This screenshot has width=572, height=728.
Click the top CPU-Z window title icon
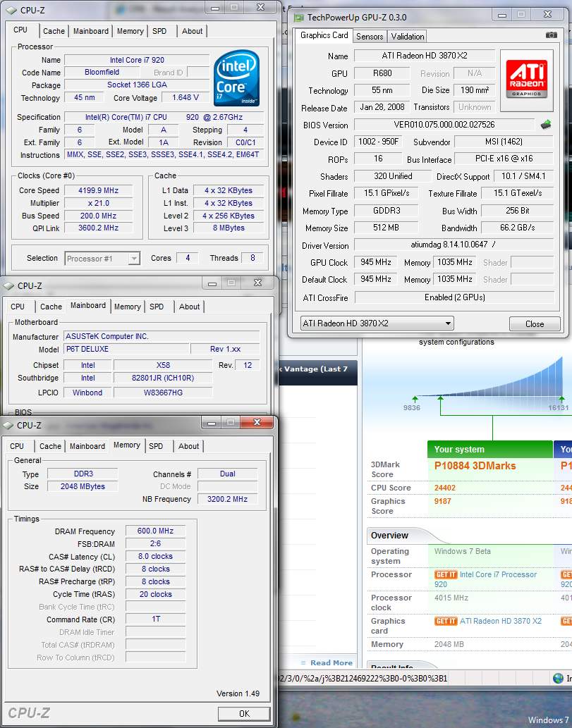[11, 10]
